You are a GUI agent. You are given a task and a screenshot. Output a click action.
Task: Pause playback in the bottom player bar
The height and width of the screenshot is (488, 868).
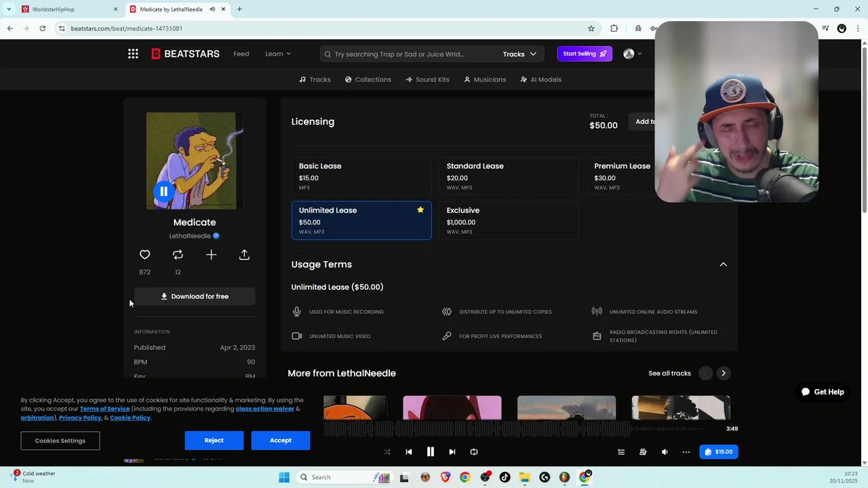(x=430, y=452)
